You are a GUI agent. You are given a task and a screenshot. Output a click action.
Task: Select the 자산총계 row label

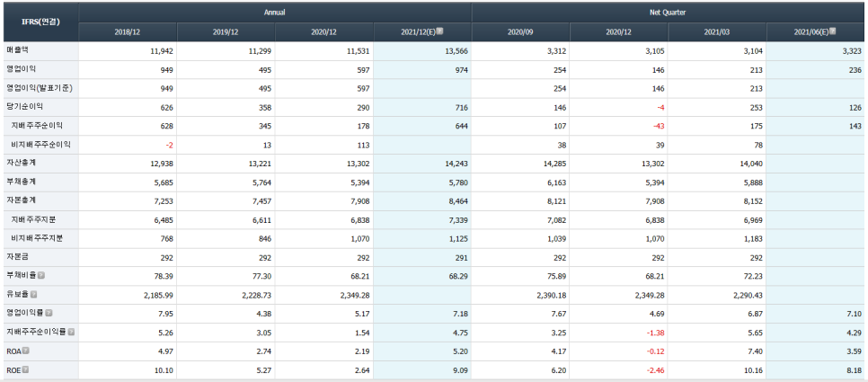[21, 164]
